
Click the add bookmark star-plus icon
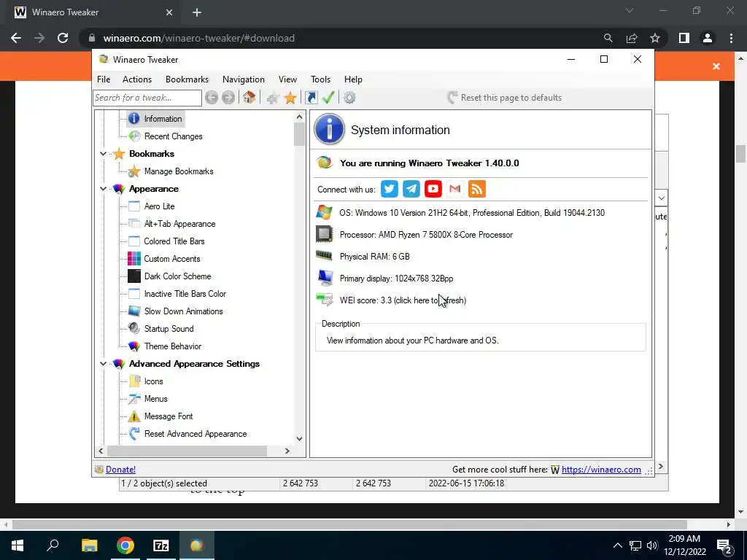[x=273, y=98]
